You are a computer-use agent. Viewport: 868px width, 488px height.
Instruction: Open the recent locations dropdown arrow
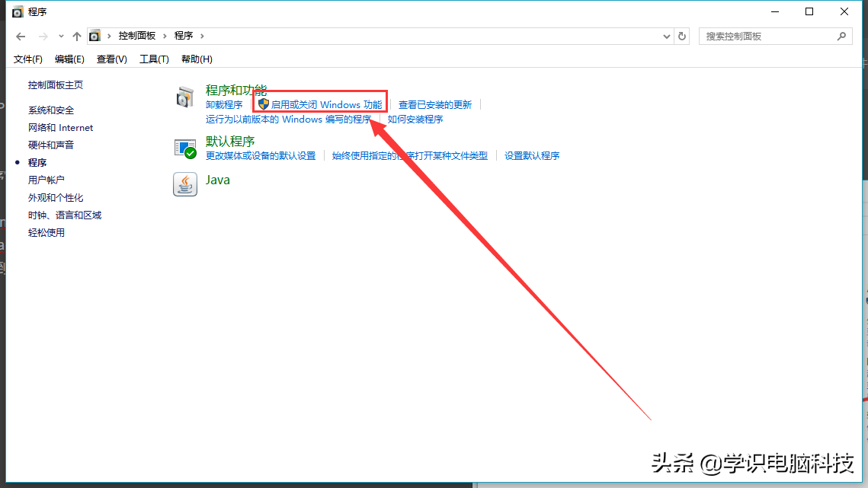click(61, 36)
